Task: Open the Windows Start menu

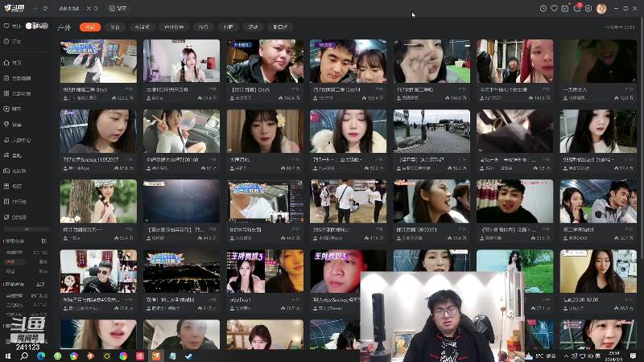Action: 7,356
